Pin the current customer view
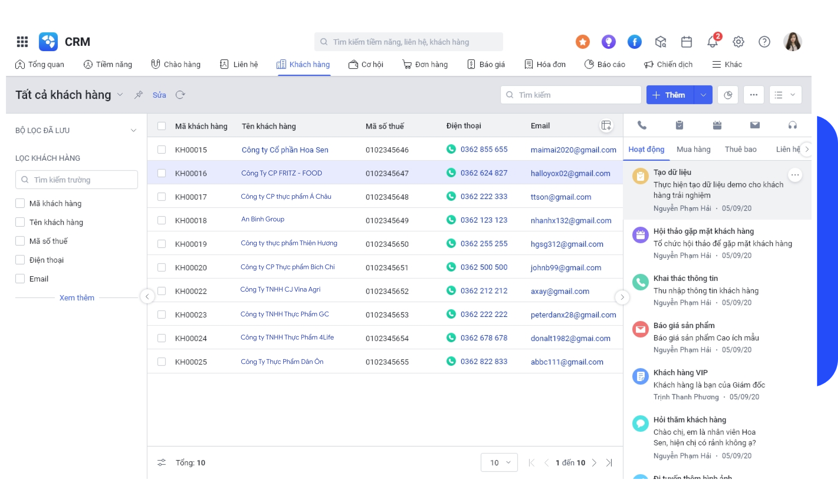Image resolution: width=838 pixels, height=504 pixels. tap(139, 95)
